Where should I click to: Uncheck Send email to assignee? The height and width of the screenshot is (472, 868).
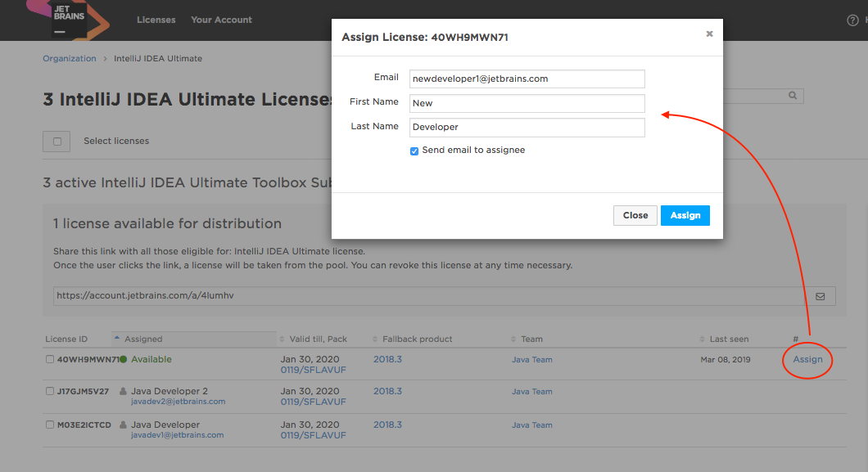tap(414, 151)
